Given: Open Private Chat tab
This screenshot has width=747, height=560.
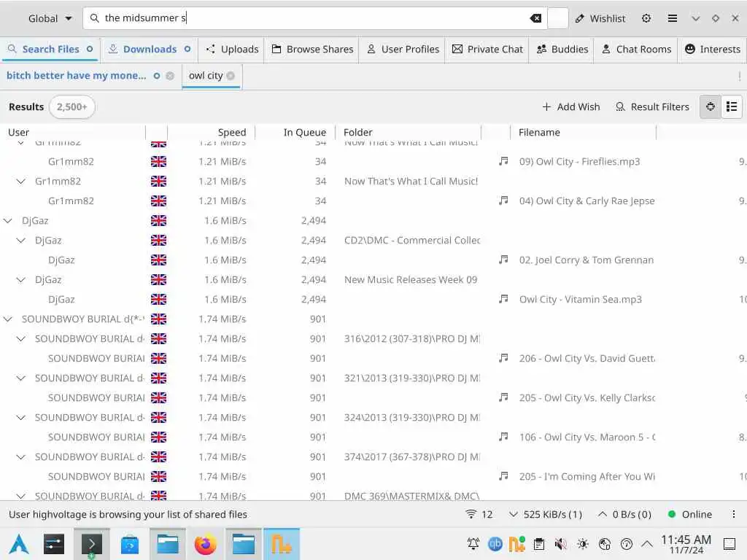Looking at the screenshot, I should tap(487, 49).
